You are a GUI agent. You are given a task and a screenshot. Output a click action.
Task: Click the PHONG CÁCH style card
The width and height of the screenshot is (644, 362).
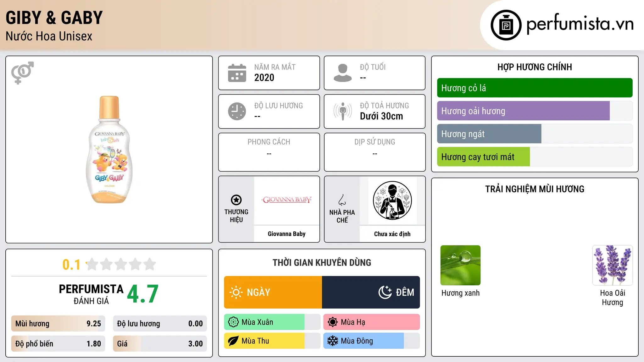coord(269,152)
